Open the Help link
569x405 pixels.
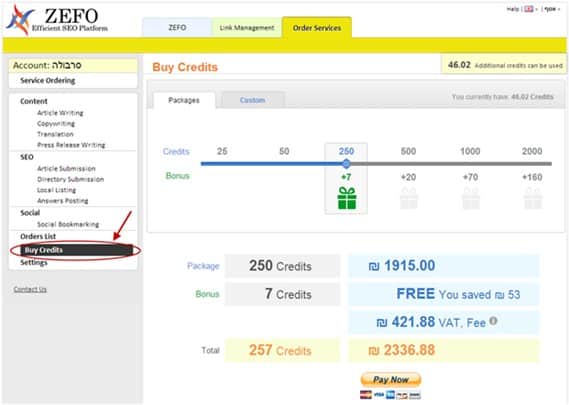(x=512, y=9)
